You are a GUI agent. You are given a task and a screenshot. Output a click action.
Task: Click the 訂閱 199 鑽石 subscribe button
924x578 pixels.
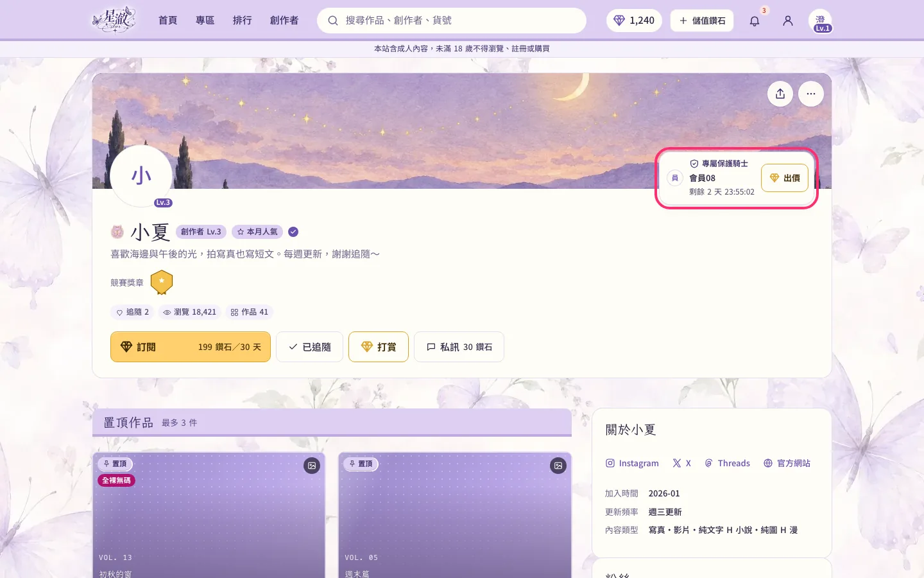(x=191, y=347)
